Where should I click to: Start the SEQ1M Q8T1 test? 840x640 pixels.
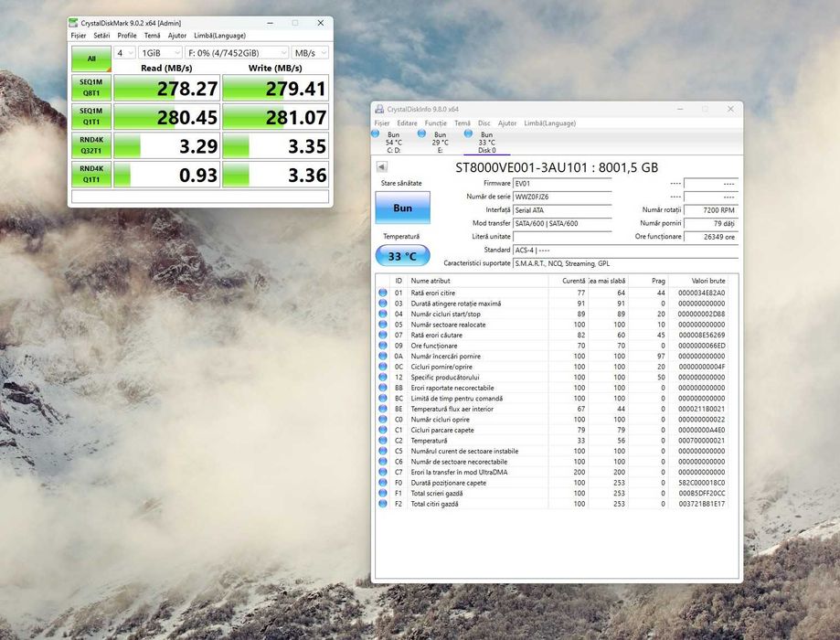(x=91, y=88)
